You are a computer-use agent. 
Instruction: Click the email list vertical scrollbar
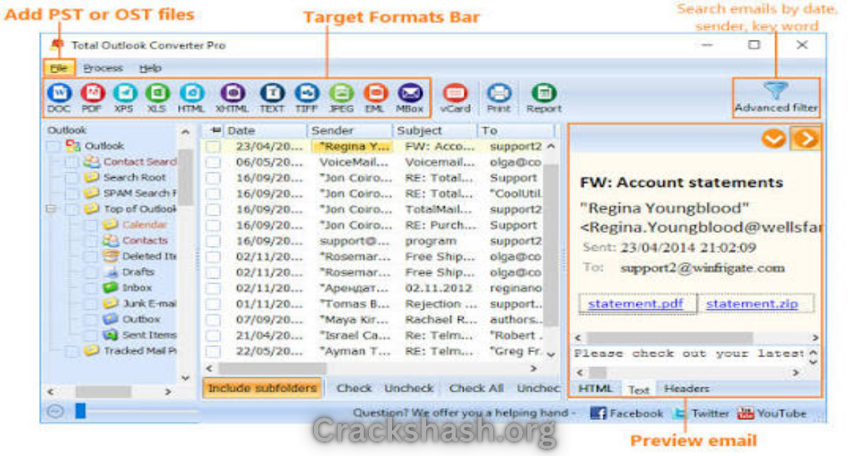point(551,246)
